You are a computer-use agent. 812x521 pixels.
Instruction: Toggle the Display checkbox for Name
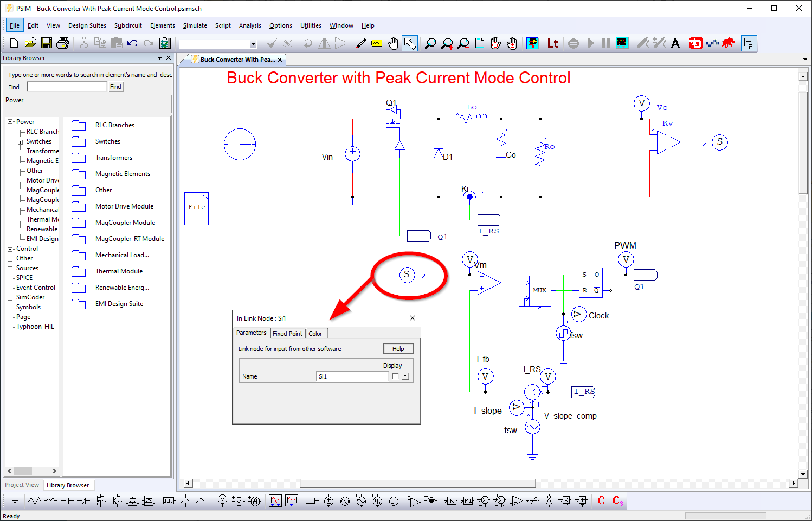[x=395, y=376]
